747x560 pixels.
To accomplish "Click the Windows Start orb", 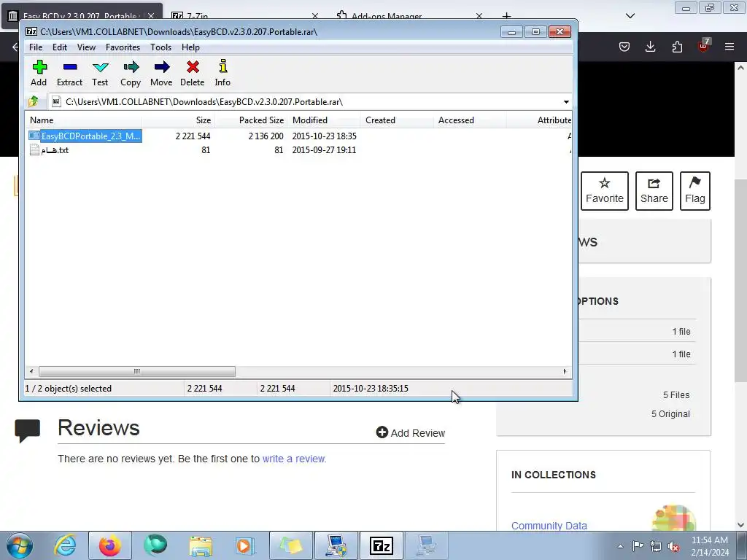I will point(20,545).
